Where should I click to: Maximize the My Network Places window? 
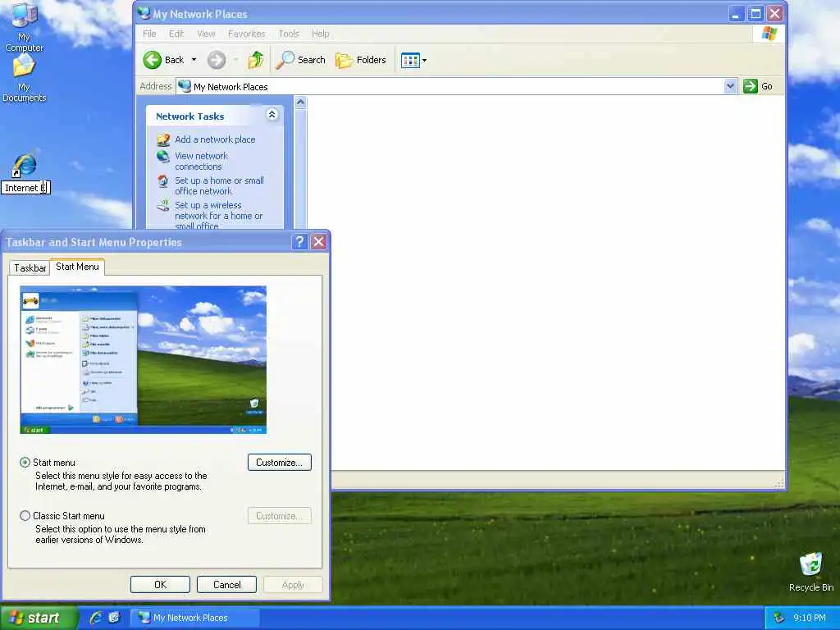pos(756,13)
